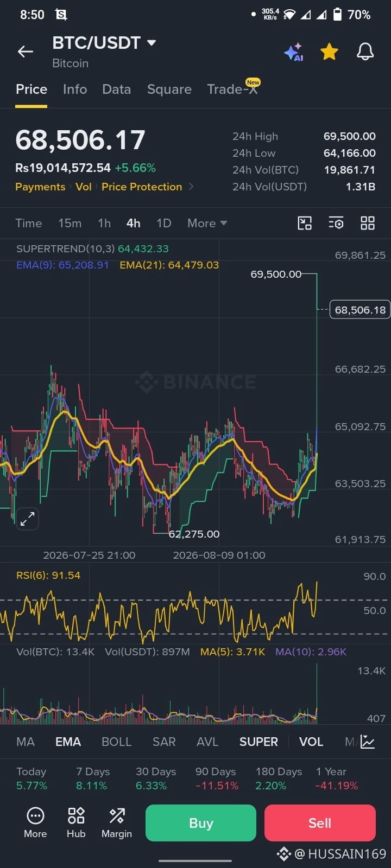Toggle the AVL indicator
This screenshot has height=868, width=391.
(x=207, y=742)
